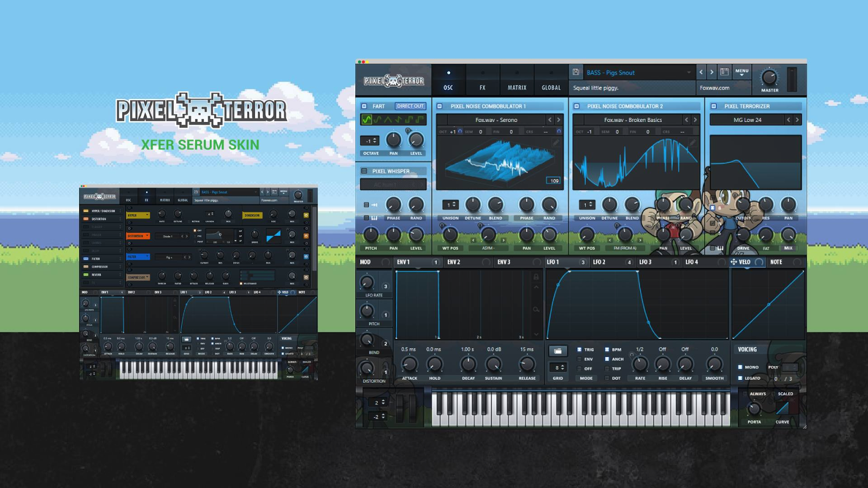
Task: Open the BASS - Pigs Snout preset dropdown
Action: click(632, 72)
